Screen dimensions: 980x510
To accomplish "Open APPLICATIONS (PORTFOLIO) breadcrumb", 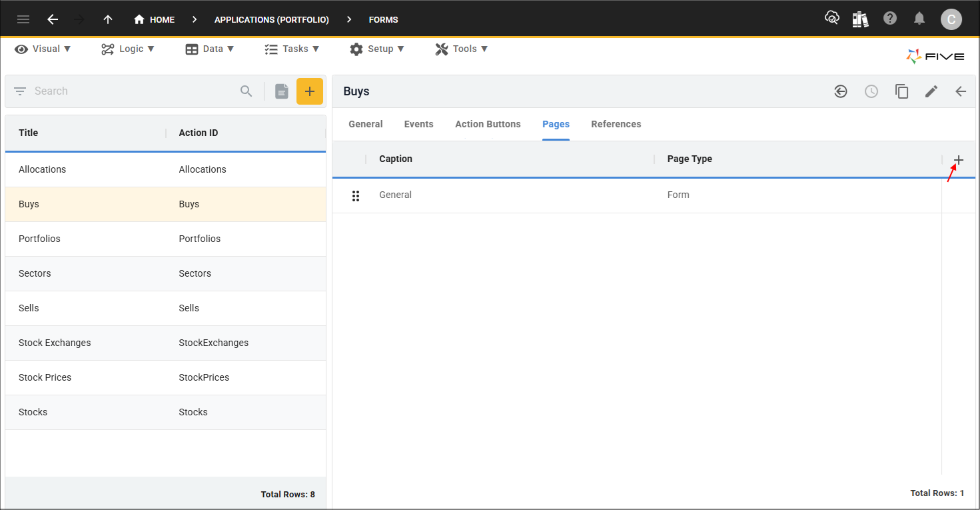I will click(x=272, y=20).
